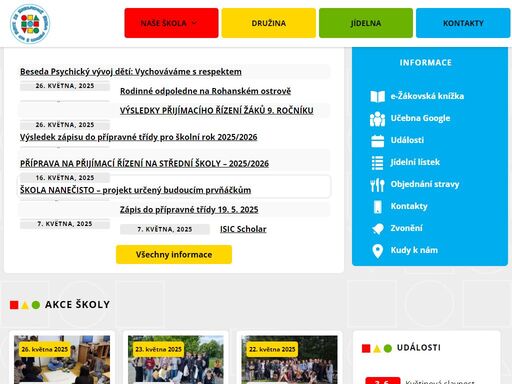Click the Události calendar icon
The height and width of the screenshot is (384, 512).
(377, 141)
